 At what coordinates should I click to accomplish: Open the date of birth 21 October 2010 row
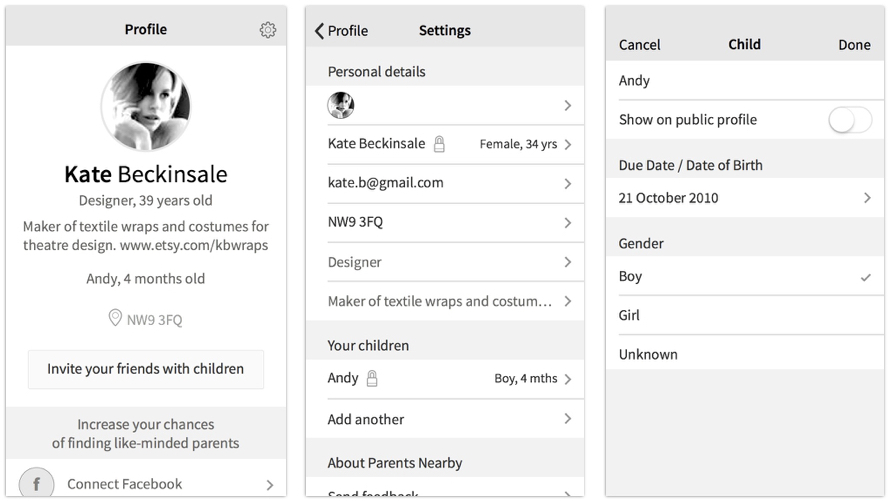pos(744,198)
